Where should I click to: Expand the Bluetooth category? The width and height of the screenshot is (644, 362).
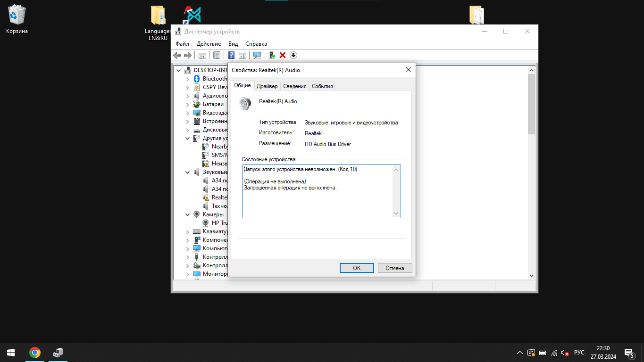187,79
